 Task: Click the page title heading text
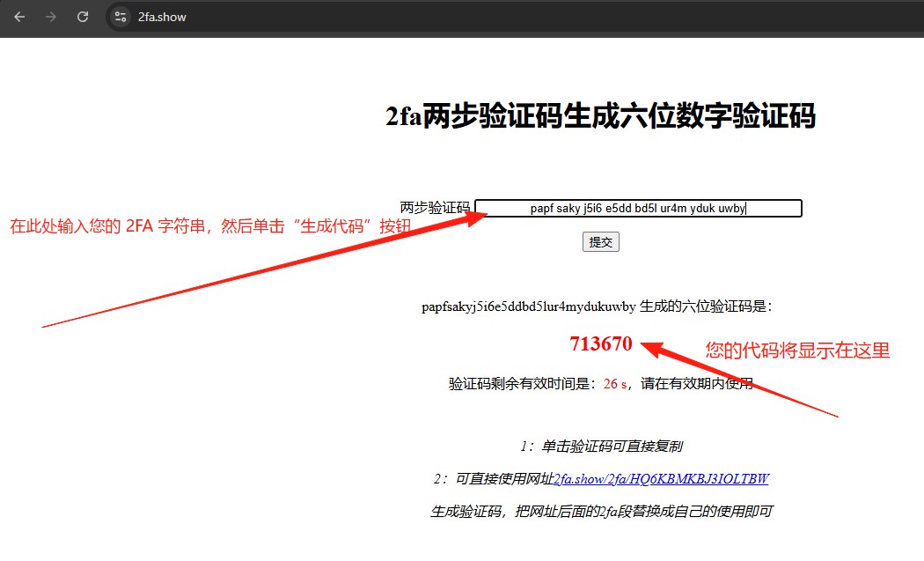[601, 117]
